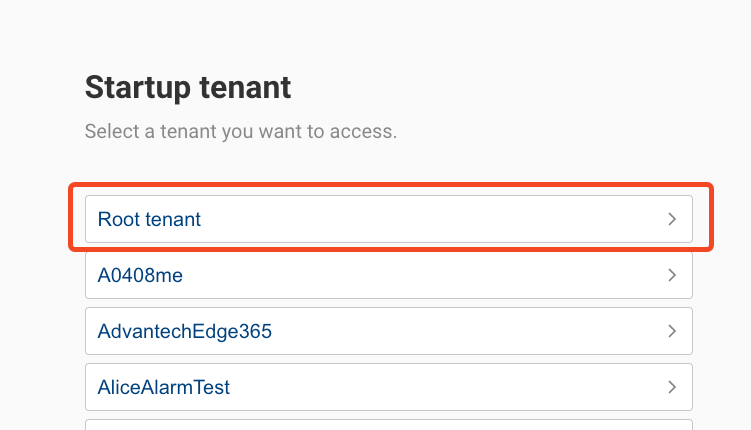Click the "Startup tenant" heading
This screenshot has width=751, height=430.
pyautogui.click(x=188, y=88)
